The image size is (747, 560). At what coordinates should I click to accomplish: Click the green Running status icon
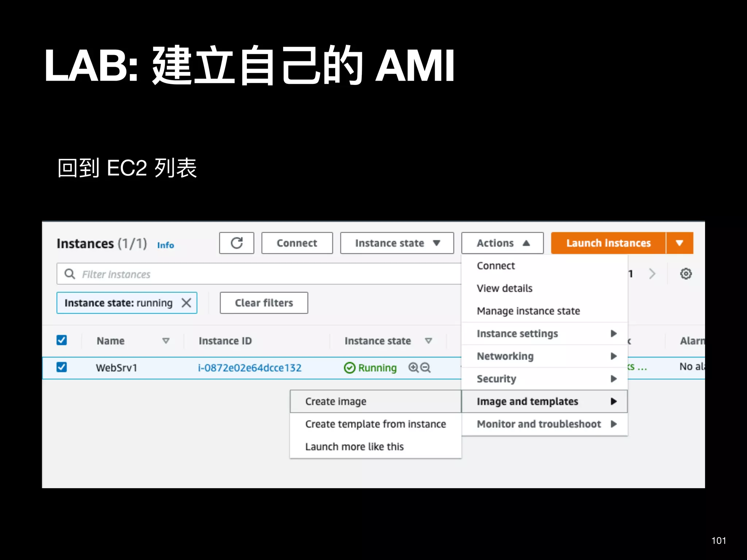[349, 367]
